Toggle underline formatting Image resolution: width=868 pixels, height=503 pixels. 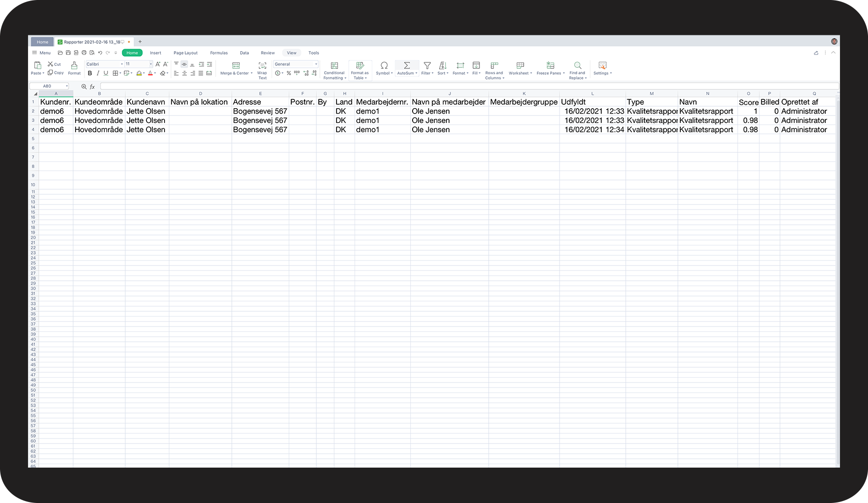click(x=106, y=73)
